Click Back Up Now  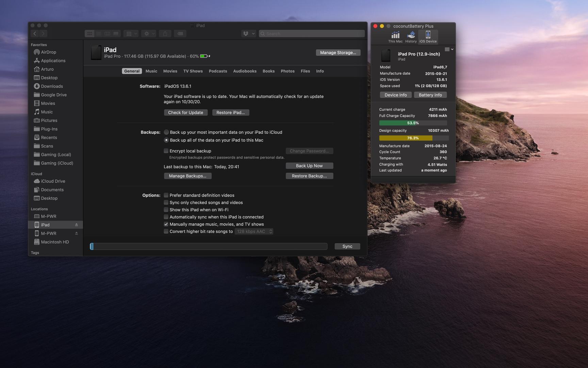[309, 166]
